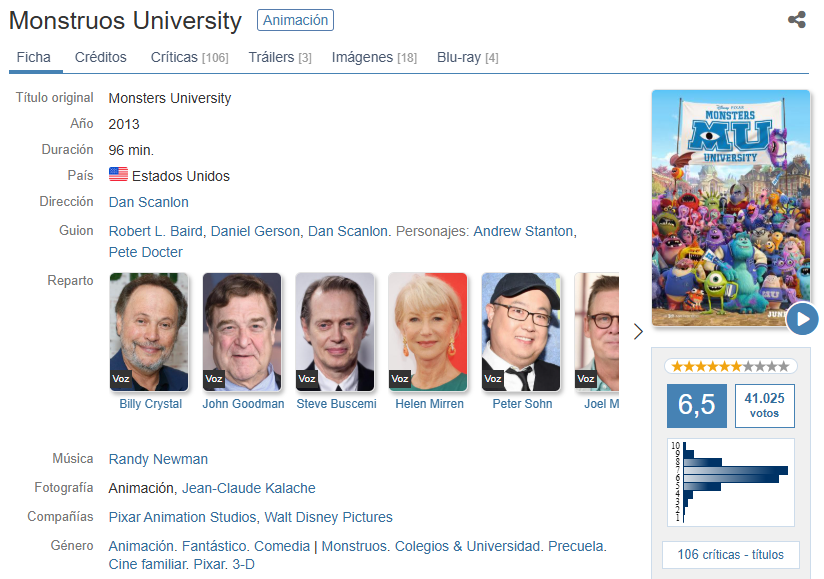This screenshot has height=579, width=824.
Task: Switch to the Créditos tab
Action: 100,57
